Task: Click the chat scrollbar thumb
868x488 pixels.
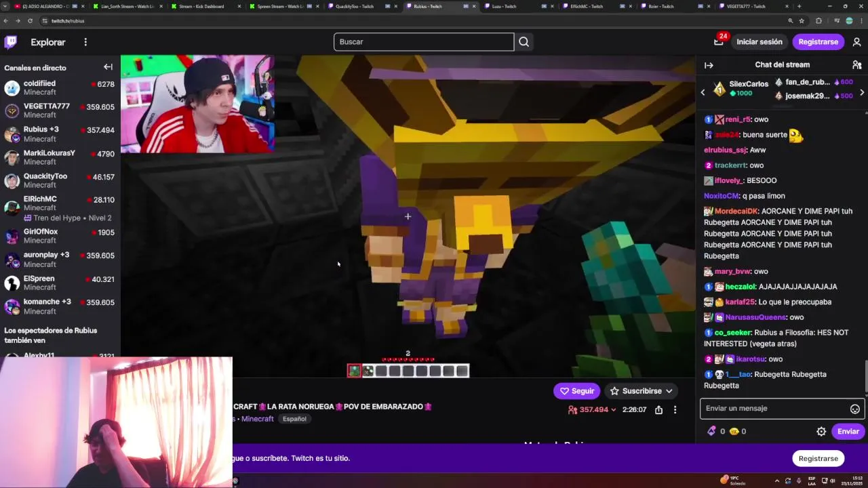Action: click(x=865, y=376)
